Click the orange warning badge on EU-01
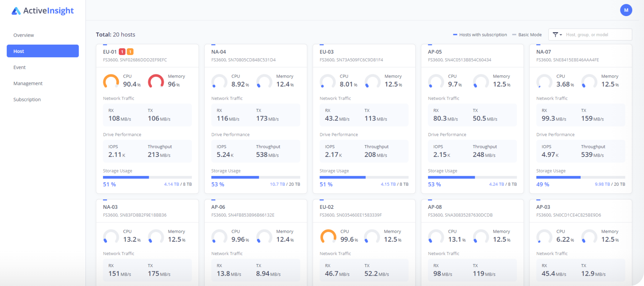The image size is (644, 286). (x=130, y=52)
